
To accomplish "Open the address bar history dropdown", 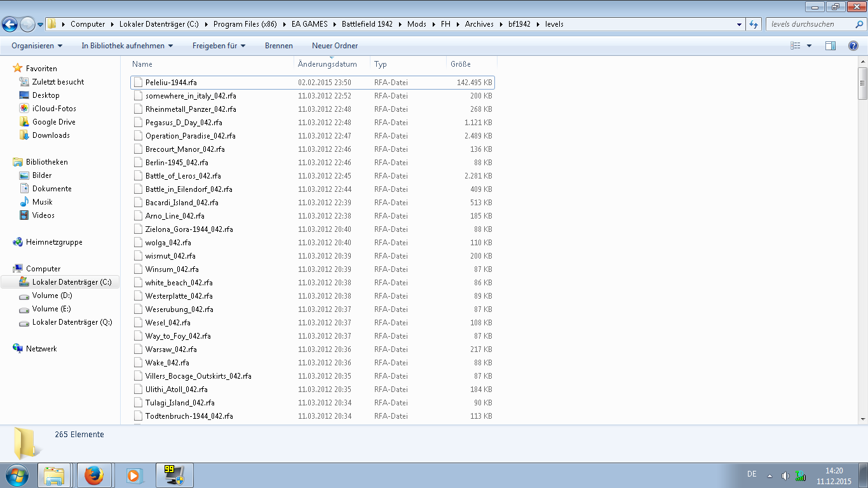I will [739, 24].
